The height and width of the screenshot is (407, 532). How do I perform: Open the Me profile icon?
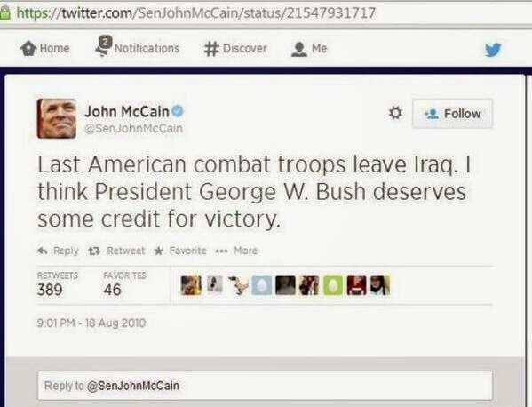[299, 49]
